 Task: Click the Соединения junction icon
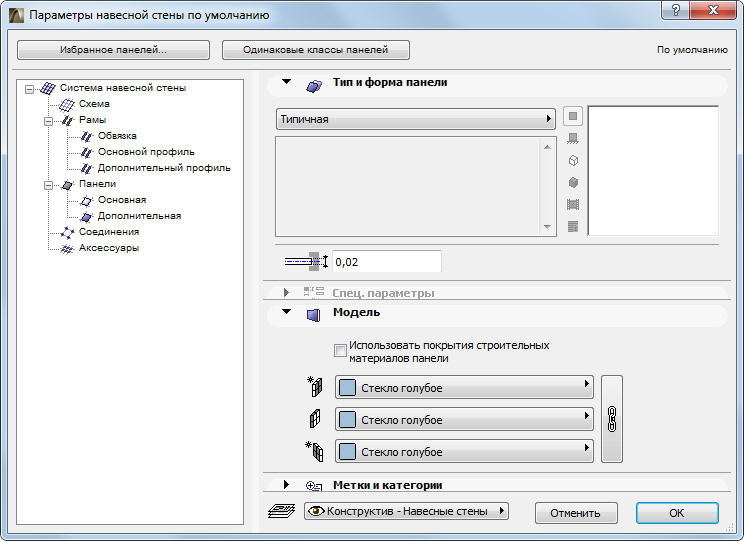[67, 233]
